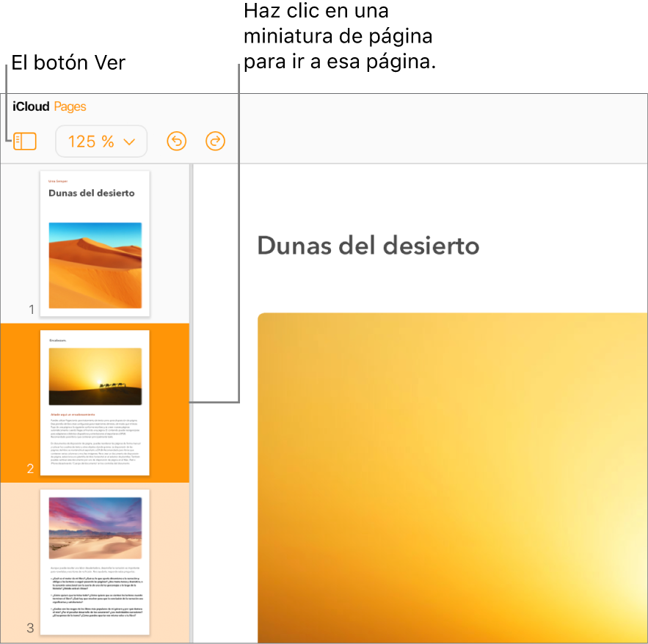Click the dune photo in page 1 thumbnail
Viewport: 648px width, 644px height.
[x=95, y=266]
